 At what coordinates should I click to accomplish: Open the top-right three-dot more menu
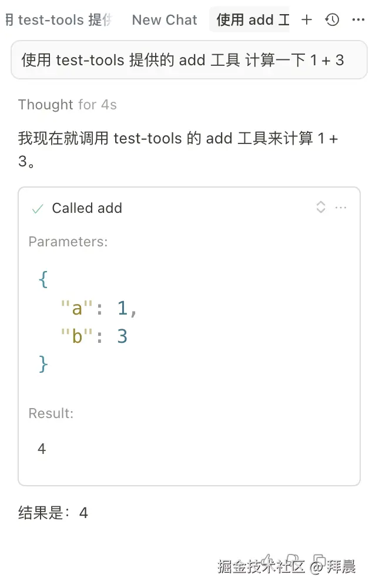click(358, 20)
